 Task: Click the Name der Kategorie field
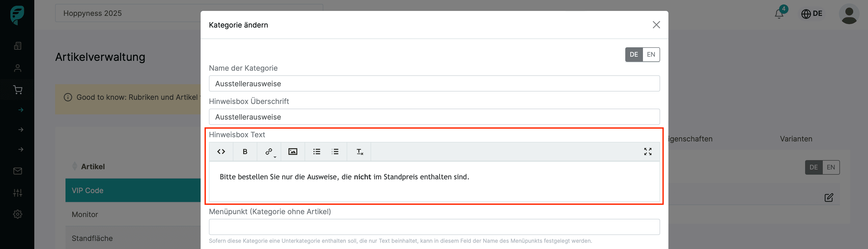click(434, 83)
